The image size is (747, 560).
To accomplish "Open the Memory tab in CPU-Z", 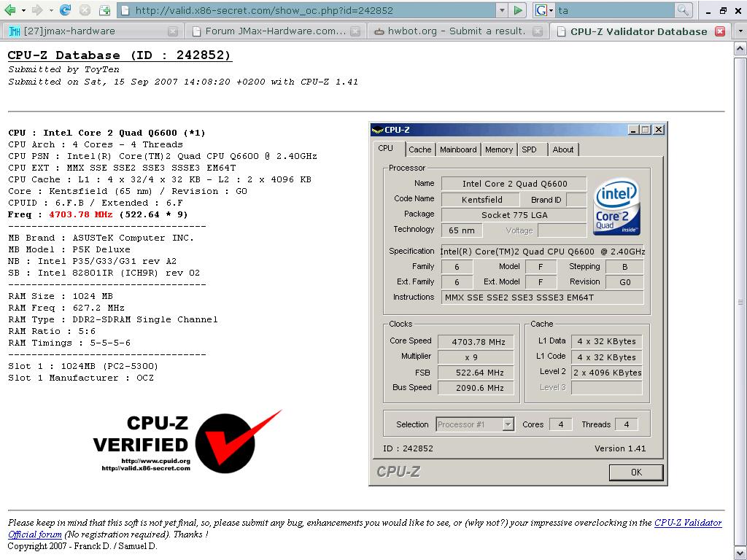I will pos(499,149).
